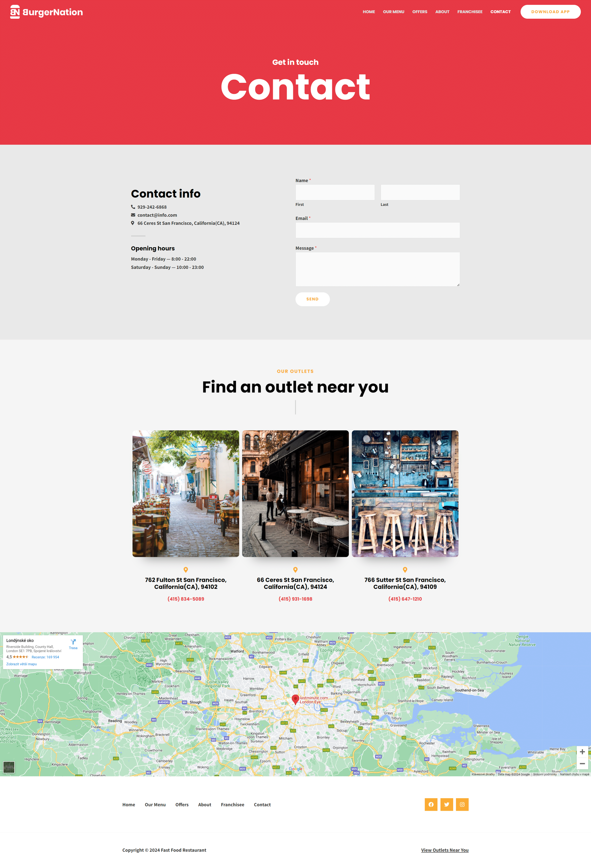Click the 762 Fulton St address heading
Viewport: 591px width, 868px height.
coord(186,583)
